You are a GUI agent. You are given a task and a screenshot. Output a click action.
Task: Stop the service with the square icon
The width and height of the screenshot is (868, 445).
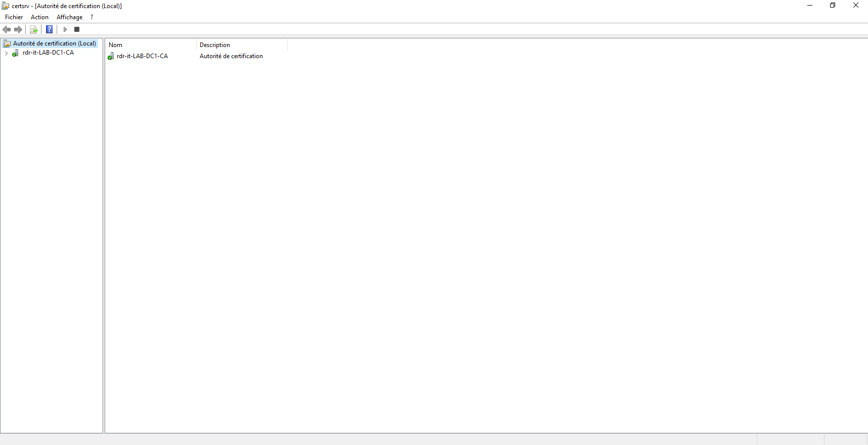tap(77, 30)
